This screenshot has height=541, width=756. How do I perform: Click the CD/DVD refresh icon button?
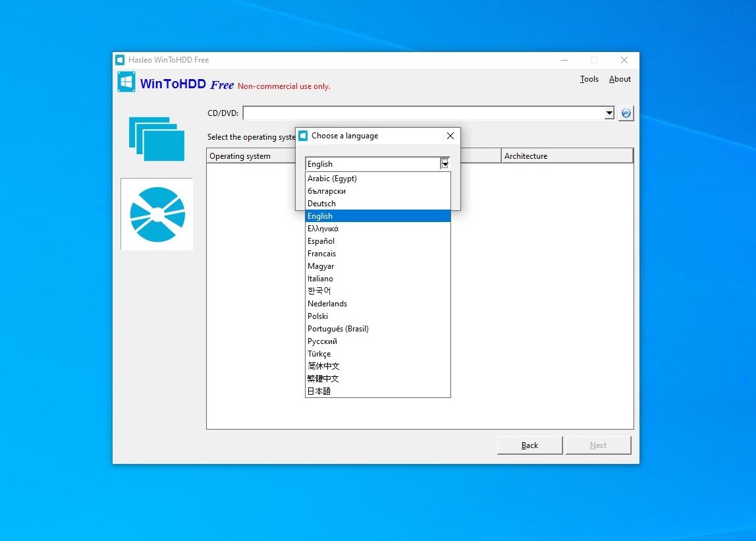click(626, 113)
